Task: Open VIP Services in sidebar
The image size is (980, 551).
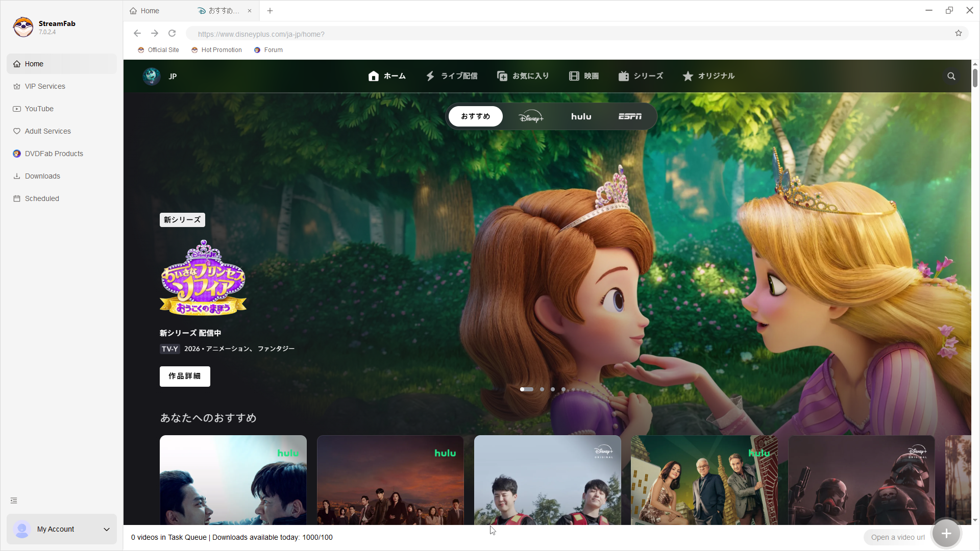Action: [x=62, y=86]
